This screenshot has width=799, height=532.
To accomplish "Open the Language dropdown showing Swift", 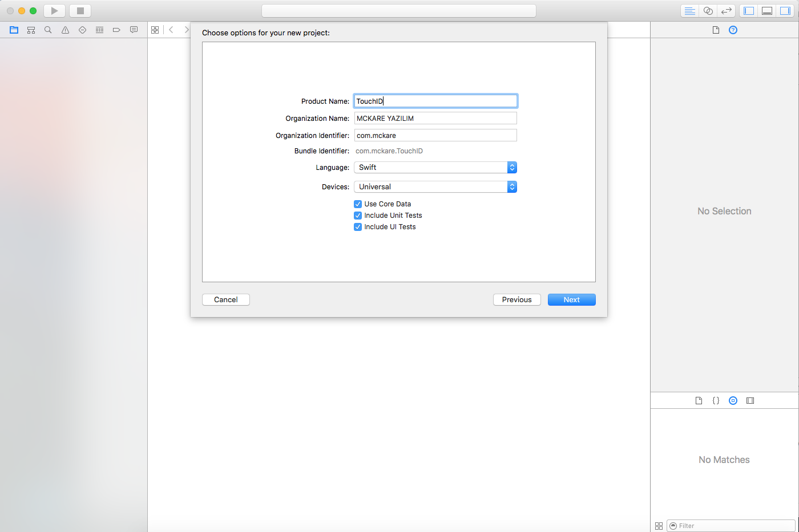I will 435,167.
